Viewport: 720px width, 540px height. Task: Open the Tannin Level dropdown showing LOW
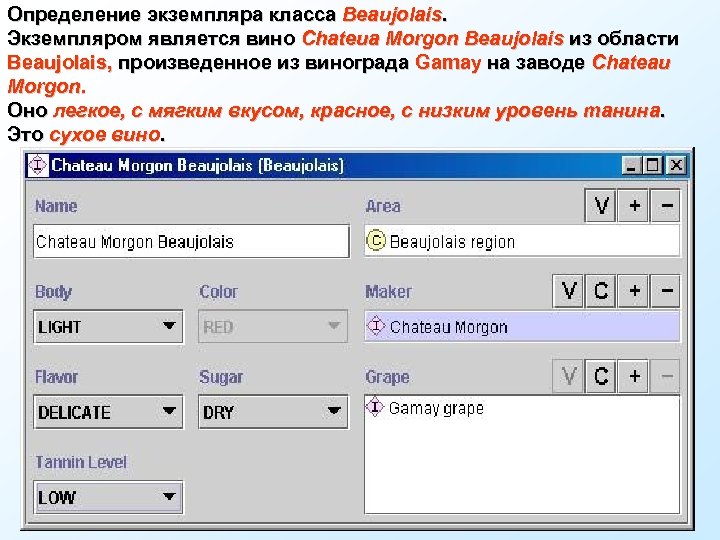(108, 497)
